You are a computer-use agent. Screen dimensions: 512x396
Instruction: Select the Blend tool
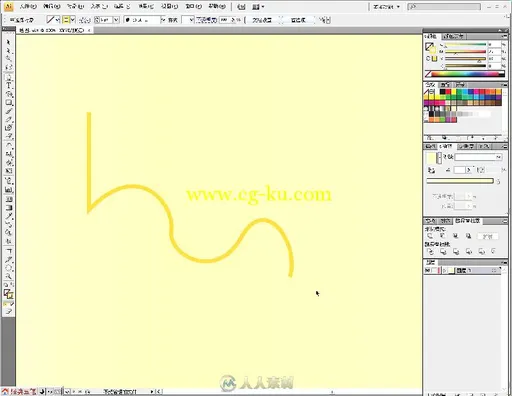point(8,224)
